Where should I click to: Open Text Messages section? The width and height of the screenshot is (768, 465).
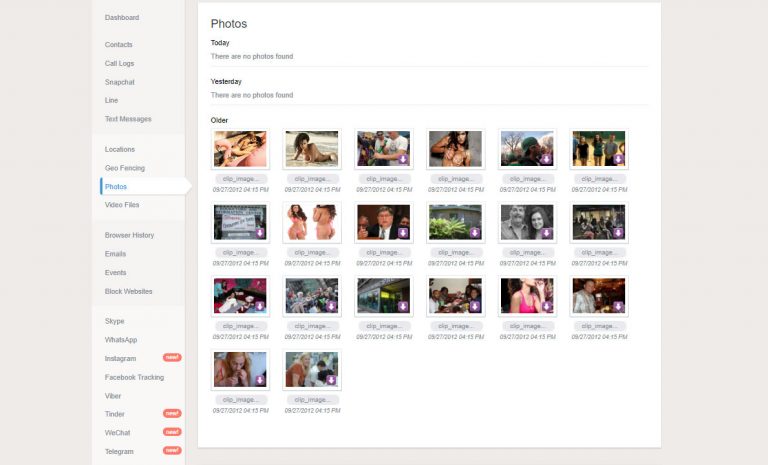point(128,119)
